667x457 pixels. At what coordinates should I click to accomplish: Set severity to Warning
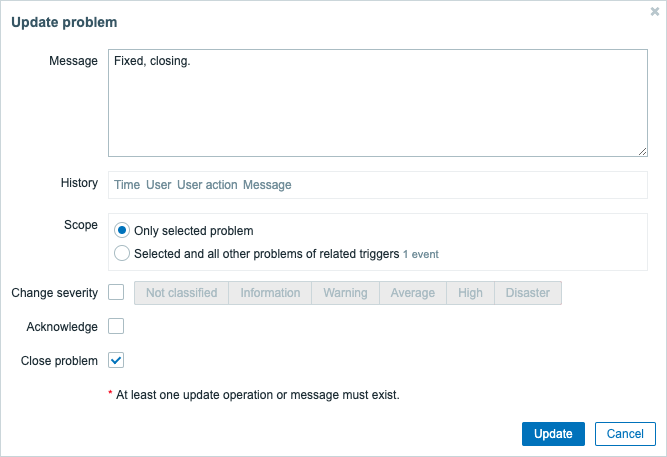[x=344, y=293]
